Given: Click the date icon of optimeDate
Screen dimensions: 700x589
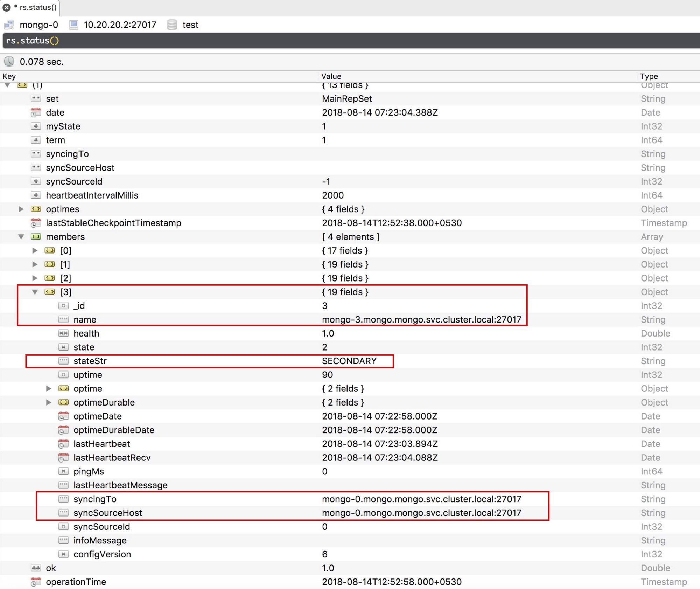Looking at the screenshot, I should point(63,416).
